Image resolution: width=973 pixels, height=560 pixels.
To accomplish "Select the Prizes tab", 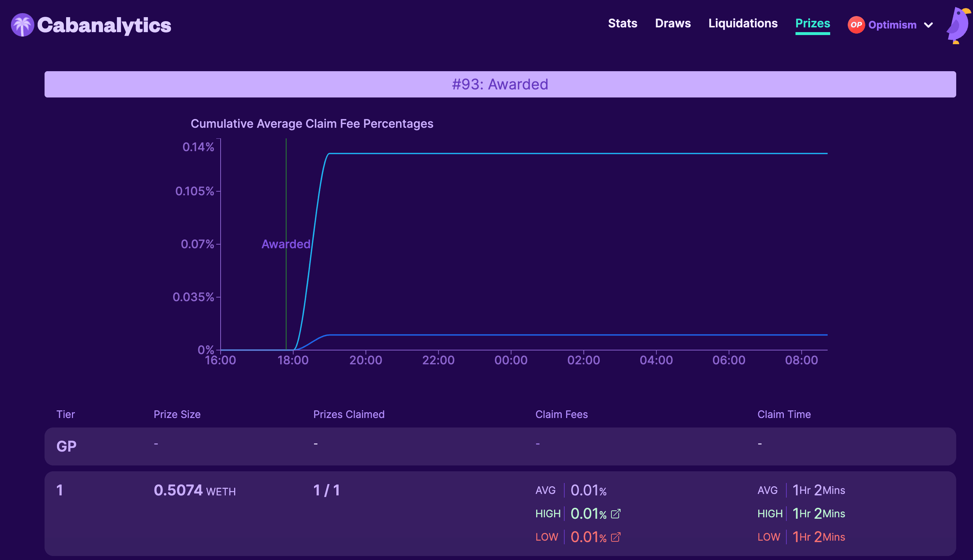I will tap(812, 23).
